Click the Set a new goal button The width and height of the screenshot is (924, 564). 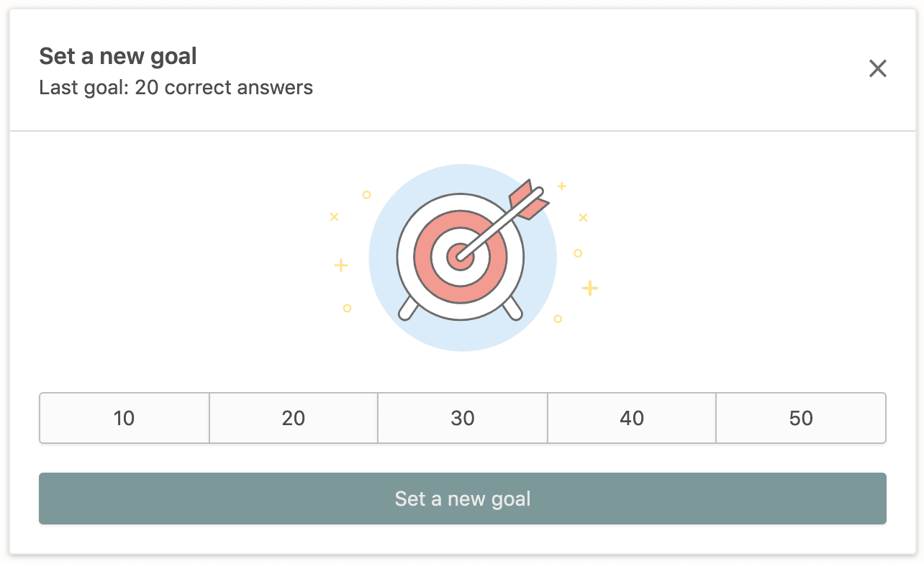[x=462, y=498]
